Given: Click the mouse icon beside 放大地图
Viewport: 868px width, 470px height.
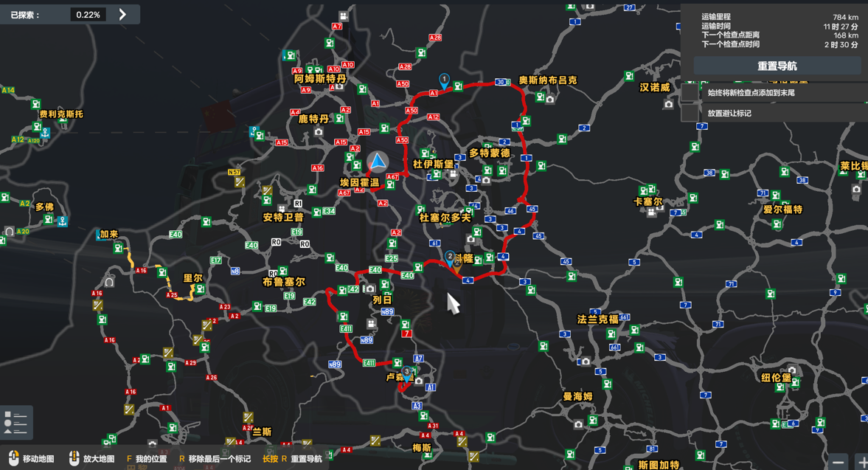Looking at the screenshot, I should (74, 458).
